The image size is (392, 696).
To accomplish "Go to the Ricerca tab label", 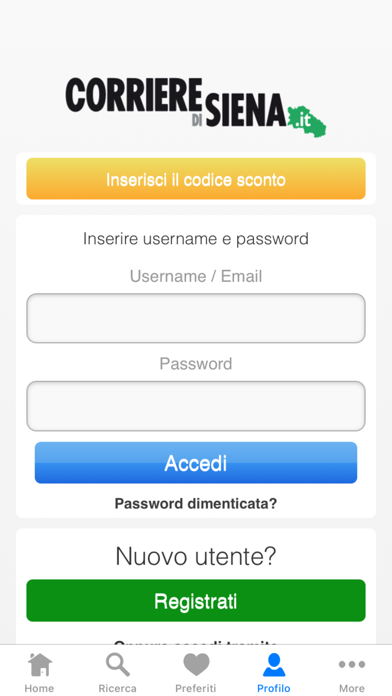I will click(118, 688).
